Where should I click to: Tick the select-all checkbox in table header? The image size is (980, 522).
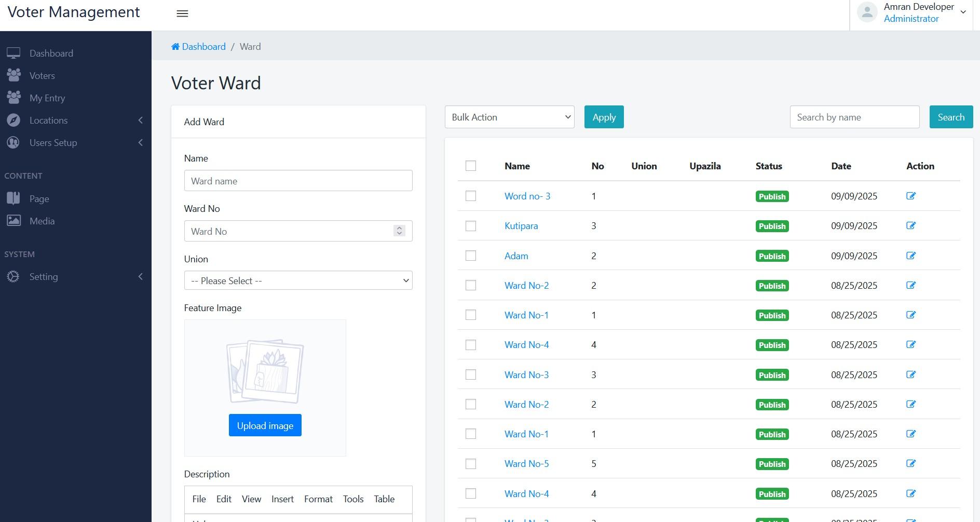(x=471, y=166)
